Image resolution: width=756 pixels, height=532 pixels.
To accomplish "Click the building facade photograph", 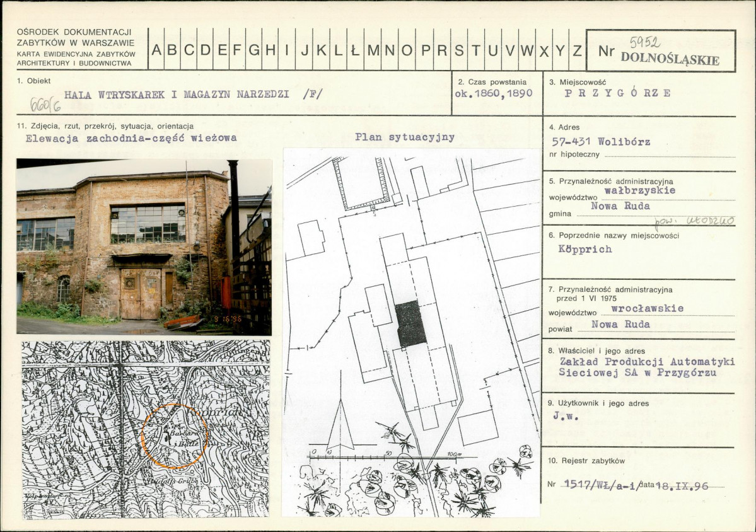I will [x=144, y=246].
